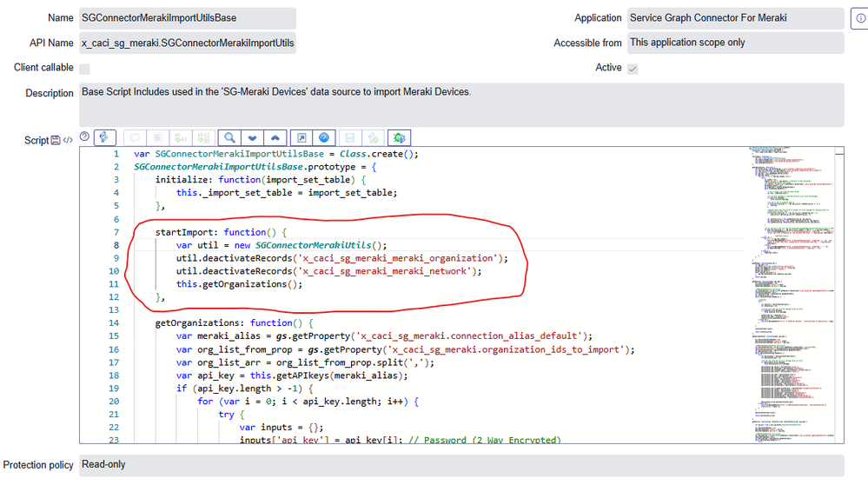Click the search icon in script toolbar

pyautogui.click(x=230, y=137)
